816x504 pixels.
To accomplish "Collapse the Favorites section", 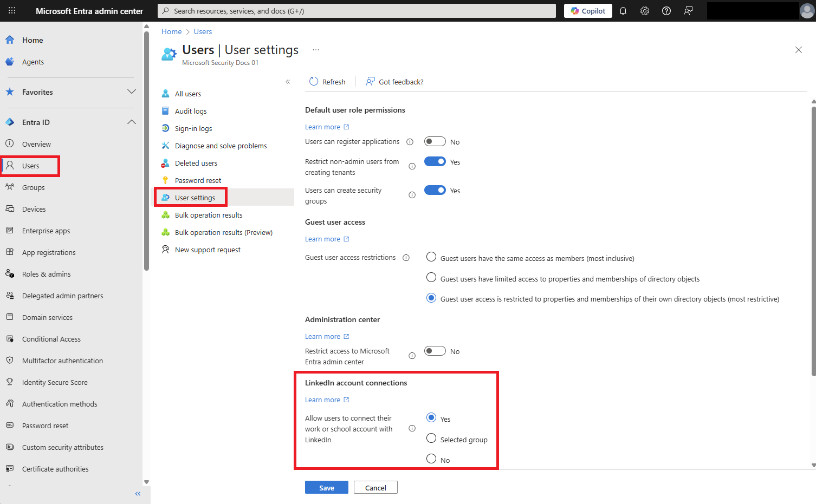I will 132,92.
